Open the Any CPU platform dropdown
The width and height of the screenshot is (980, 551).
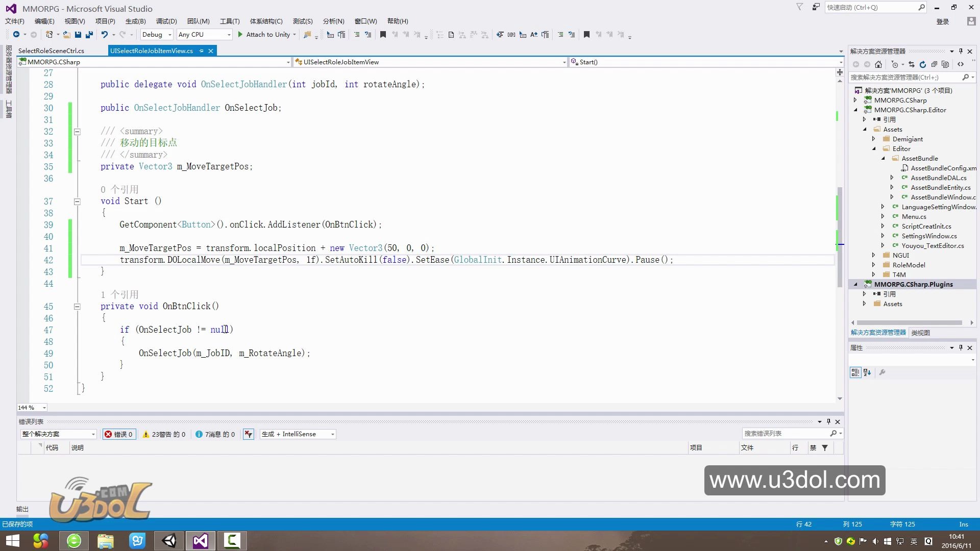click(229, 35)
